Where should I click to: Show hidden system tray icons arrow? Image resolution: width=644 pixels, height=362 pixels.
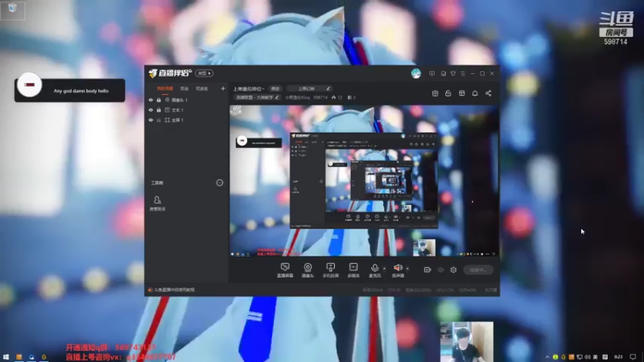pyautogui.click(x=547, y=357)
